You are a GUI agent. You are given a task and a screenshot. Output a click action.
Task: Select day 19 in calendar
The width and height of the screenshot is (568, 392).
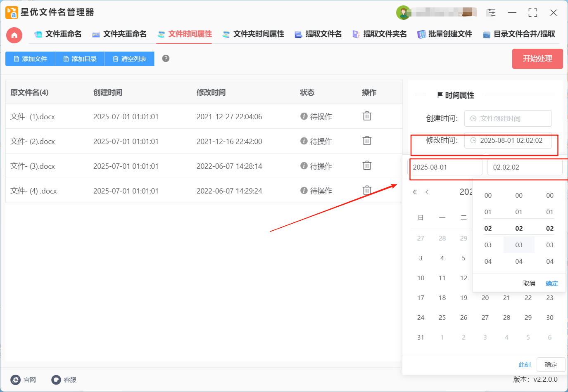pyautogui.click(x=463, y=298)
